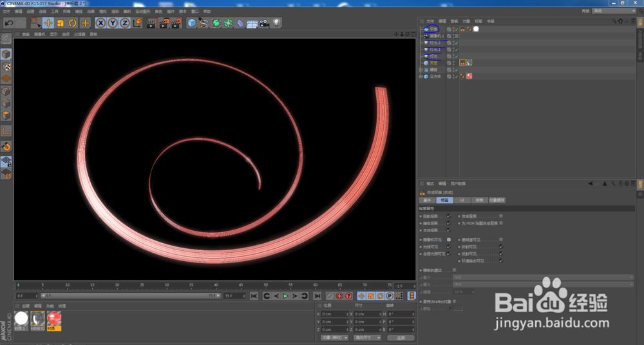Click the 应用 apply button
This screenshot has width=644, height=345.
coord(401,338)
